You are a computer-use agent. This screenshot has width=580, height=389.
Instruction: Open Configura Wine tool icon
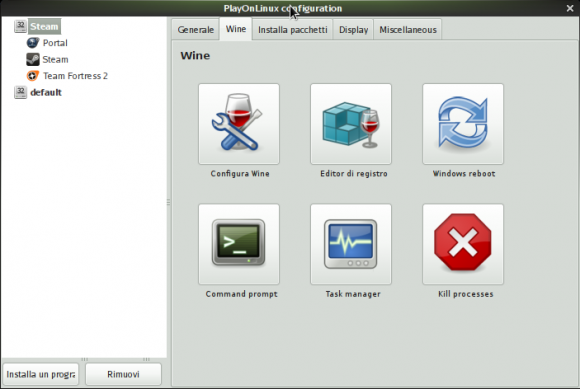[x=239, y=124]
